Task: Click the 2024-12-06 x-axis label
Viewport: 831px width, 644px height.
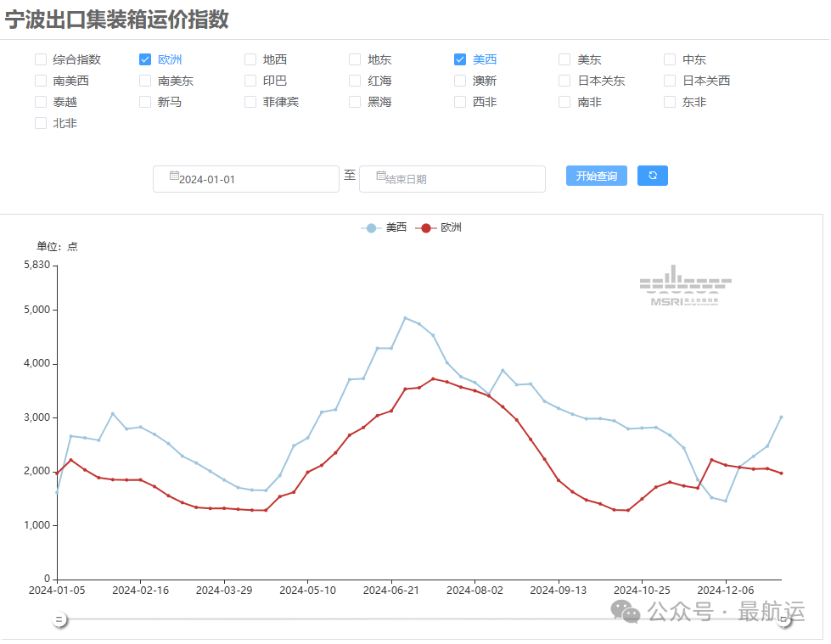Action: (726, 591)
